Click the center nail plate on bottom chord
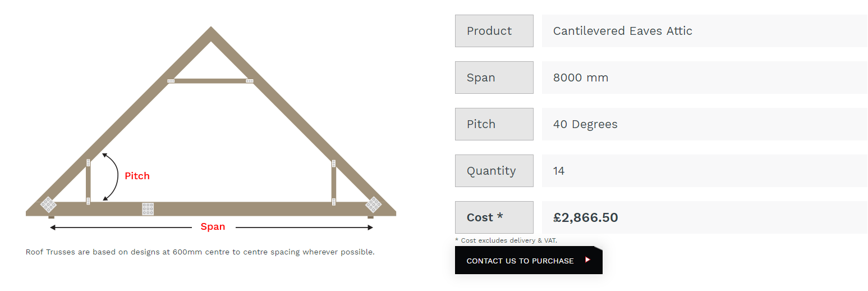The image size is (868, 291). 148,209
